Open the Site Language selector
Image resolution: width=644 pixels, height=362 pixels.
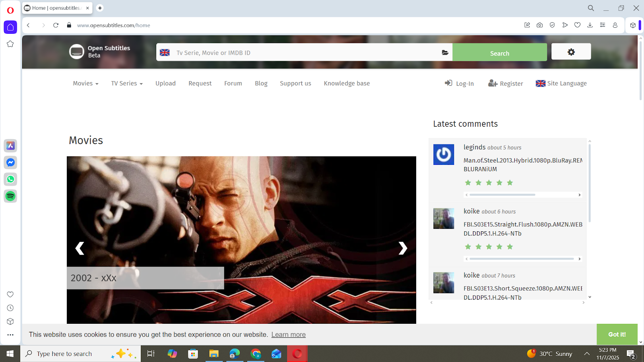pos(561,83)
